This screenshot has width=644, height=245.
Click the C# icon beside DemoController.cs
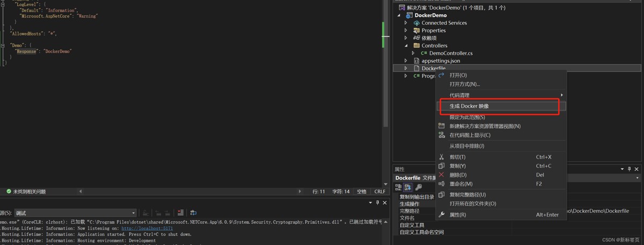click(424, 53)
